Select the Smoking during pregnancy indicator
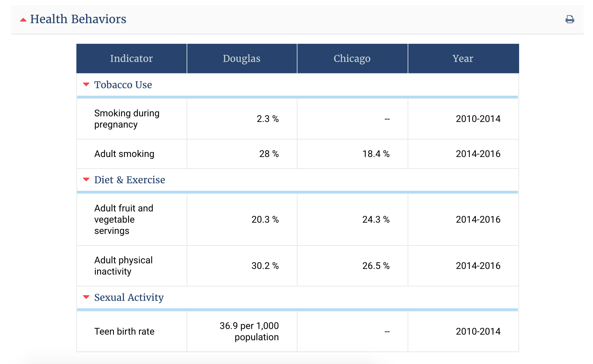593x364 pixels. 127,119
